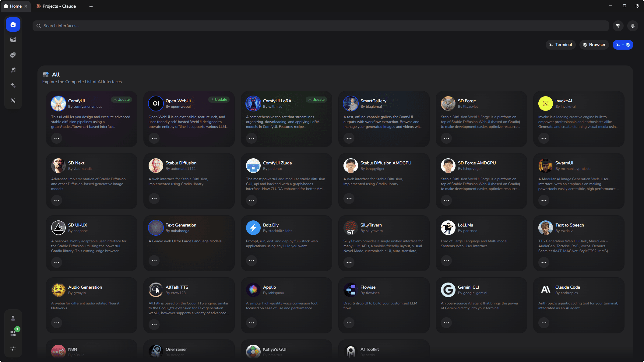The width and height of the screenshot is (644, 362).
Task: Open the Terminal button
Action: [x=561, y=45]
